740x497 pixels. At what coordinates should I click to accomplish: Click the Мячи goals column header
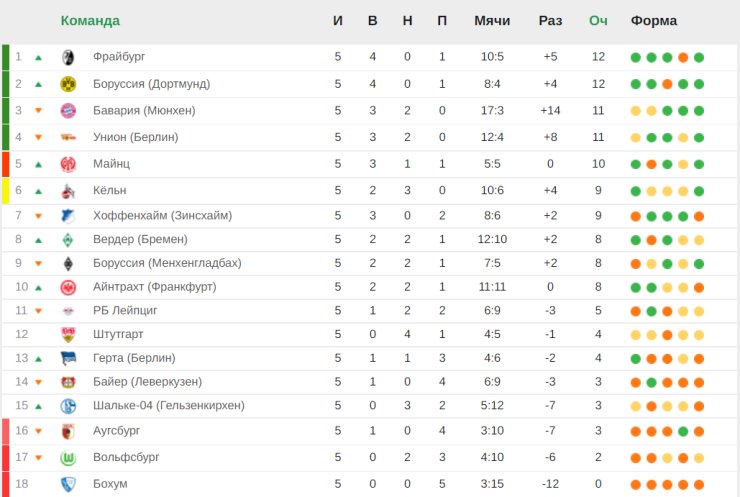click(492, 21)
